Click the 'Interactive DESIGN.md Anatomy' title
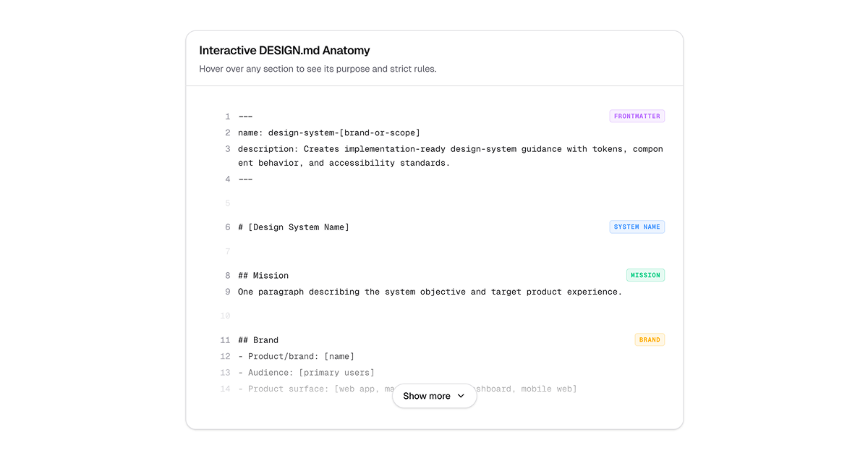The height and width of the screenshot is (456, 868). (x=284, y=51)
